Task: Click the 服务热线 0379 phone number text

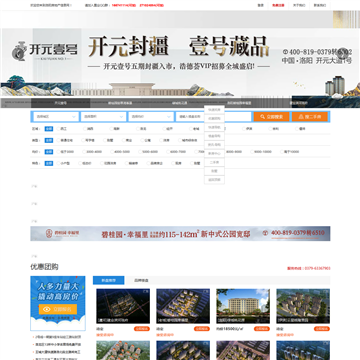Action: [x=309, y=268]
